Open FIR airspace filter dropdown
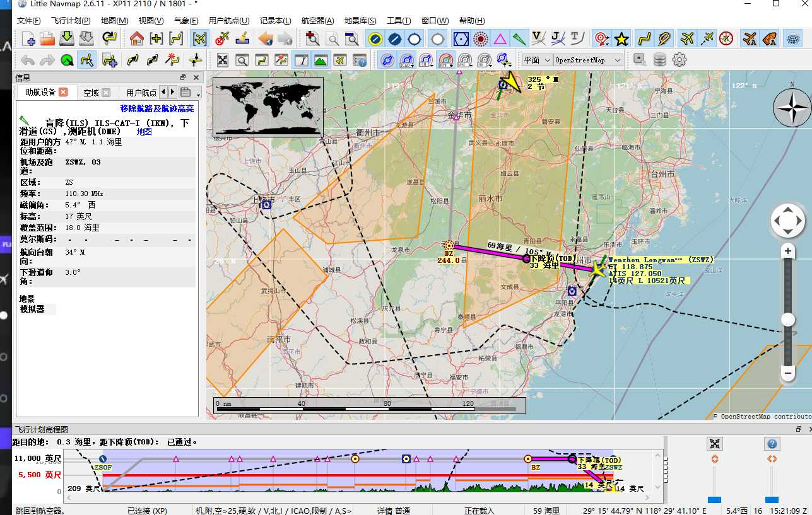812x515 pixels. pos(427,61)
